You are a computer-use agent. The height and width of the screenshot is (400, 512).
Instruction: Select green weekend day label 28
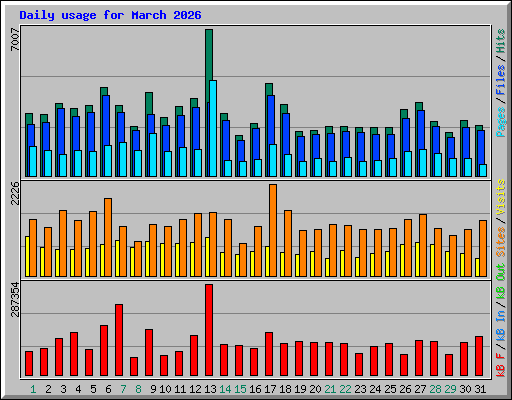pos(435,389)
